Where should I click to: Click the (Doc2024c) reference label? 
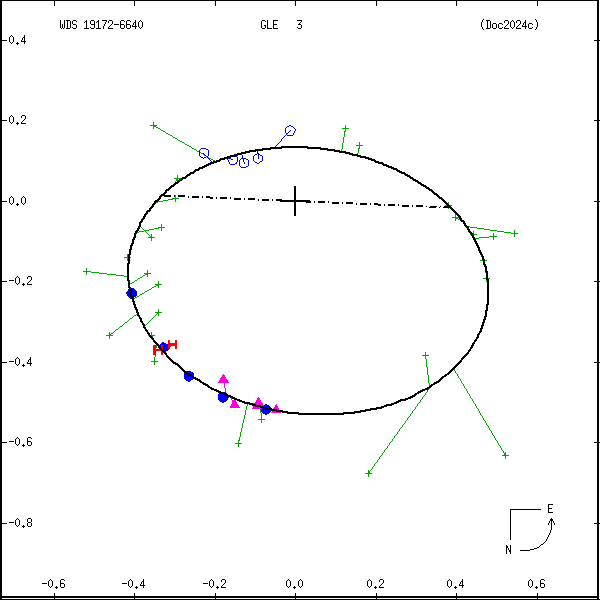[x=509, y=24]
